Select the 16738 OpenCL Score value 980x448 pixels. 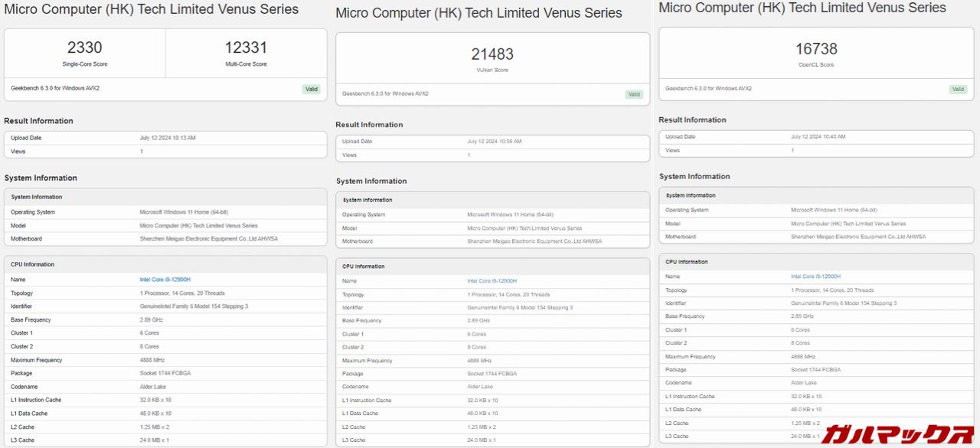(816, 49)
